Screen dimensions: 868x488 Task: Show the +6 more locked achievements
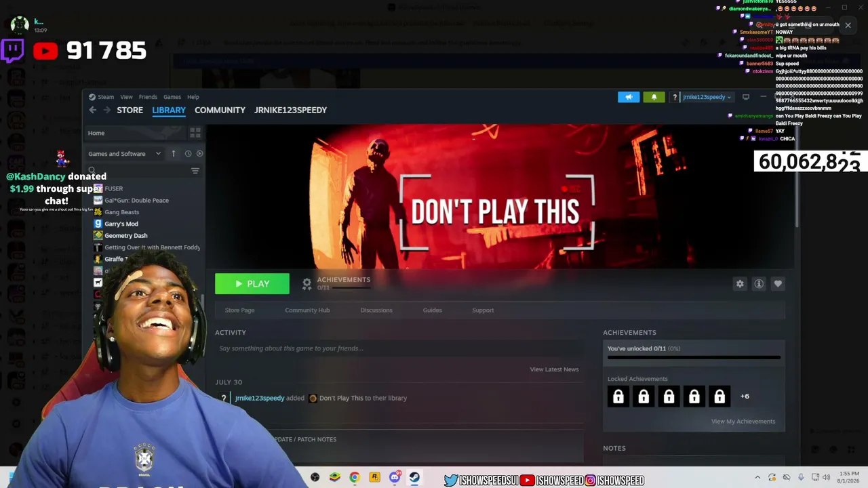745,396
